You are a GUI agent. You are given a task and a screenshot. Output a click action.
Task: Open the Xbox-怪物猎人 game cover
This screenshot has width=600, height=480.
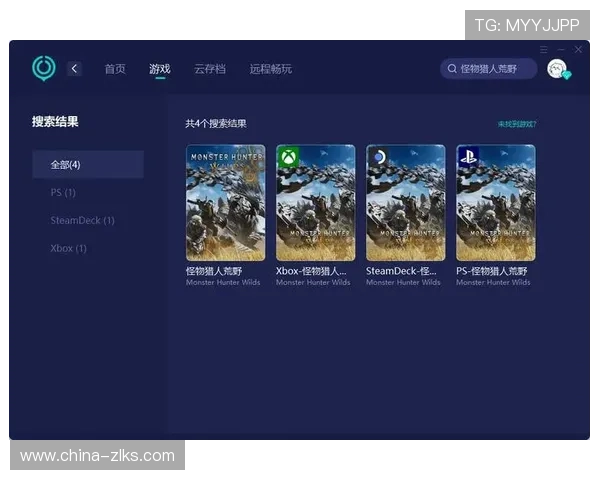[x=316, y=202]
